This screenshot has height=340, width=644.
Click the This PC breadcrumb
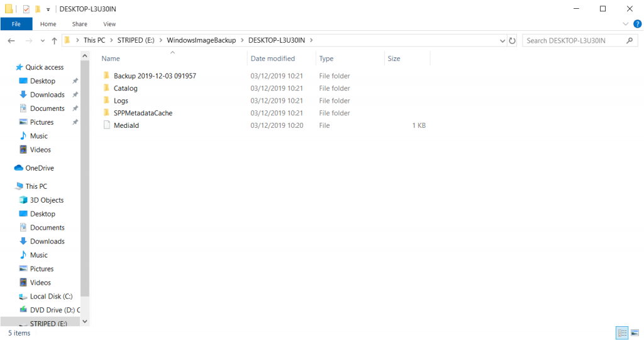[x=94, y=40]
